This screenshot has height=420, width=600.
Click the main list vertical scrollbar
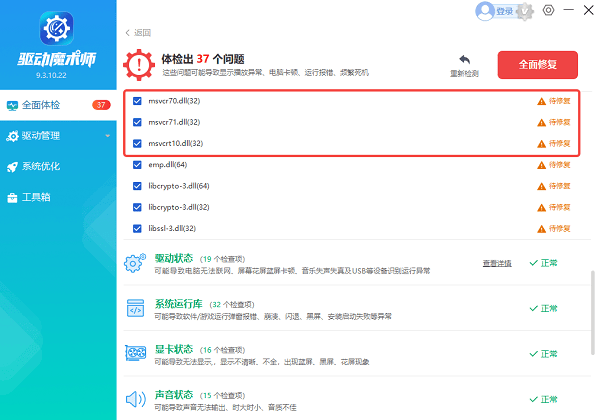click(x=593, y=313)
